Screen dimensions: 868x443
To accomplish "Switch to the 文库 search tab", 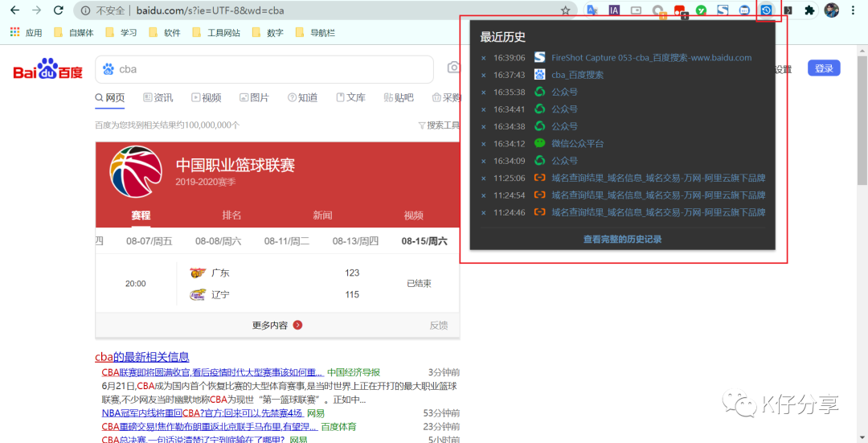I will coord(350,97).
